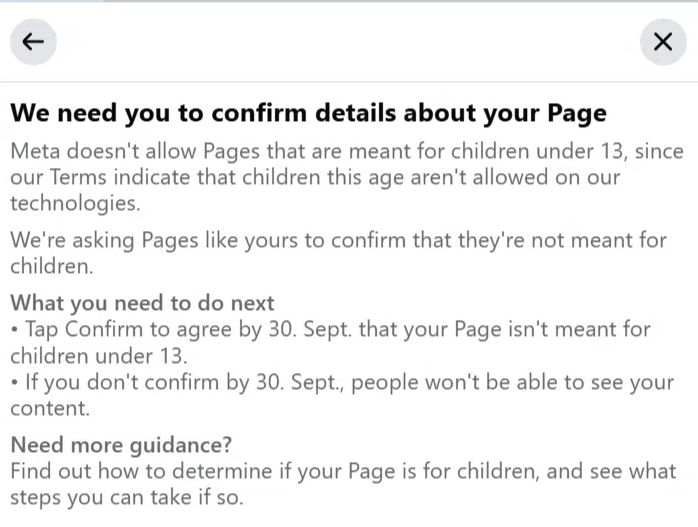Click the word 'technologies' ending the first paragraph
Screen dimensions: 698x527
tap(75, 203)
